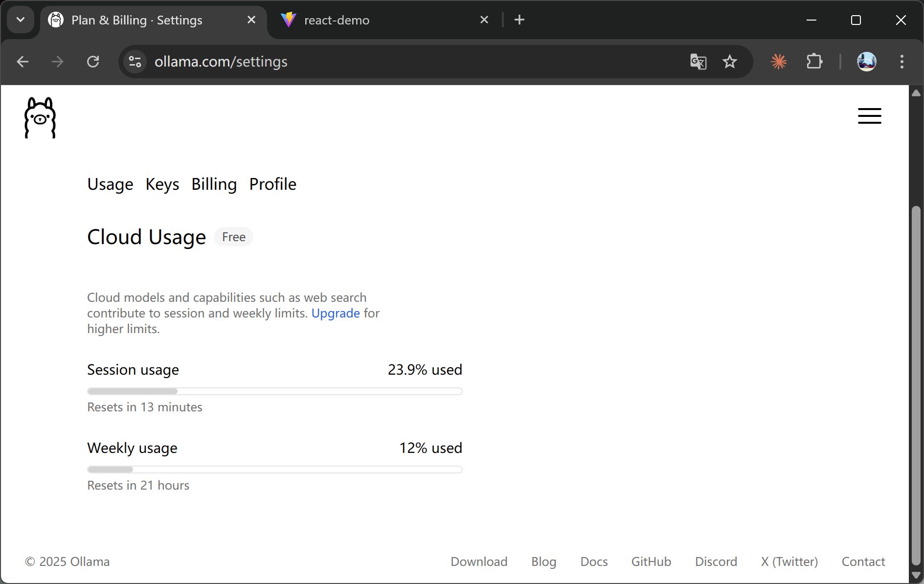Bookmark this page with star icon

pyautogui.click(x=729, y=62)
